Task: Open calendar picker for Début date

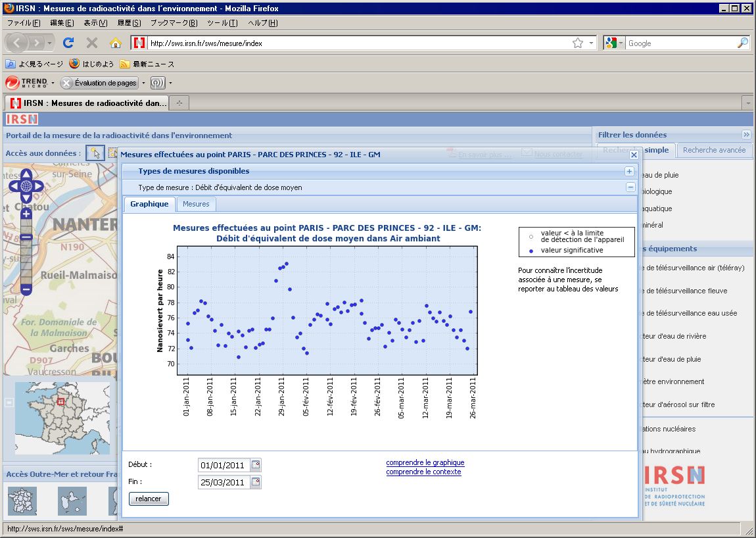Action: pyautogui.click(x=256, y=465)
